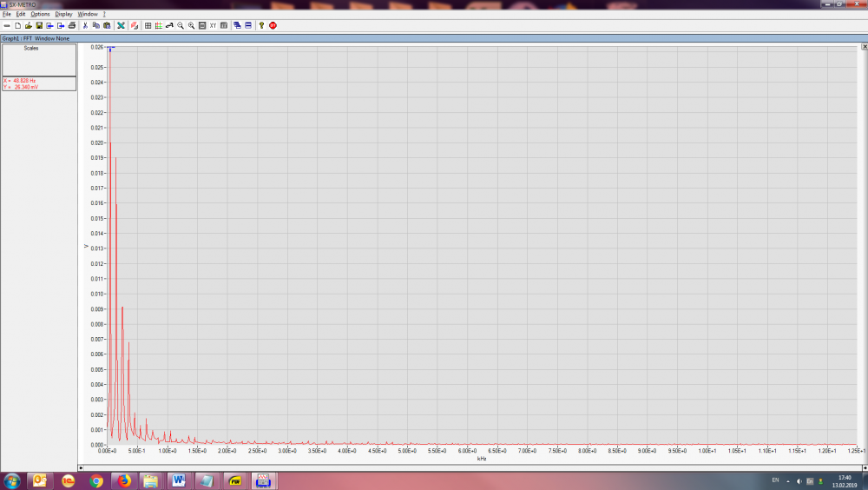Toggle the XY display mode icon
868x490 pixels.
pyautogui.click(x=213, y=25)
